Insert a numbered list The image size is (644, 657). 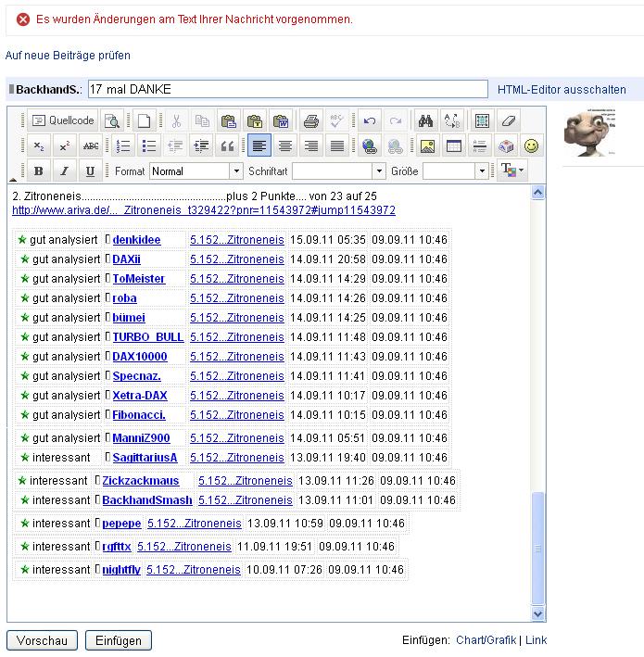point(123,145)
